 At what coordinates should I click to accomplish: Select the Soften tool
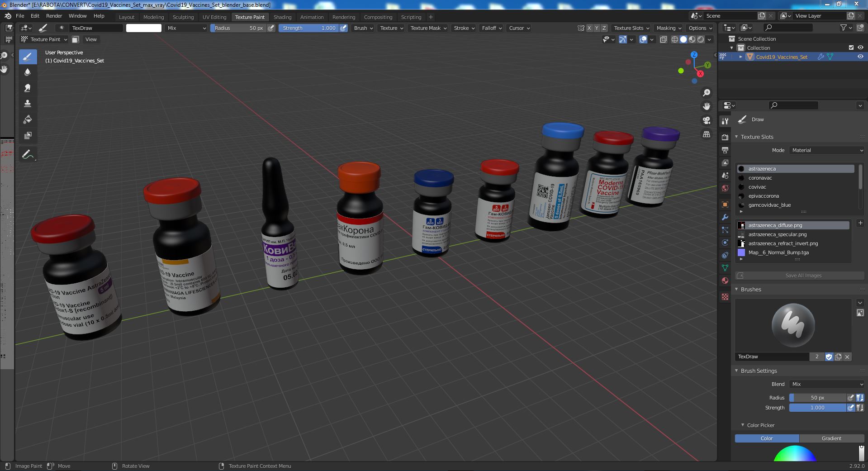tap(28, 72)
